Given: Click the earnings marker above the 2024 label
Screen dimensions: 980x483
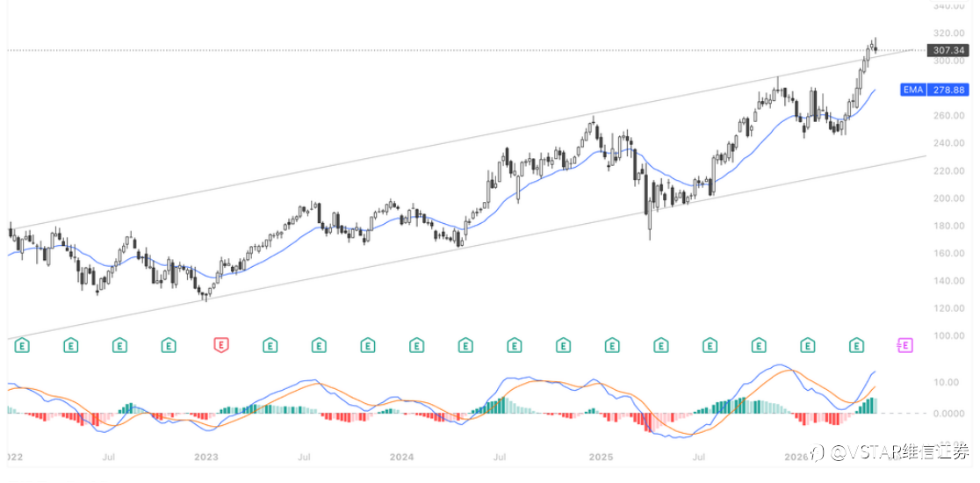Looking at the screenshot, I should [x=416, y=343].
